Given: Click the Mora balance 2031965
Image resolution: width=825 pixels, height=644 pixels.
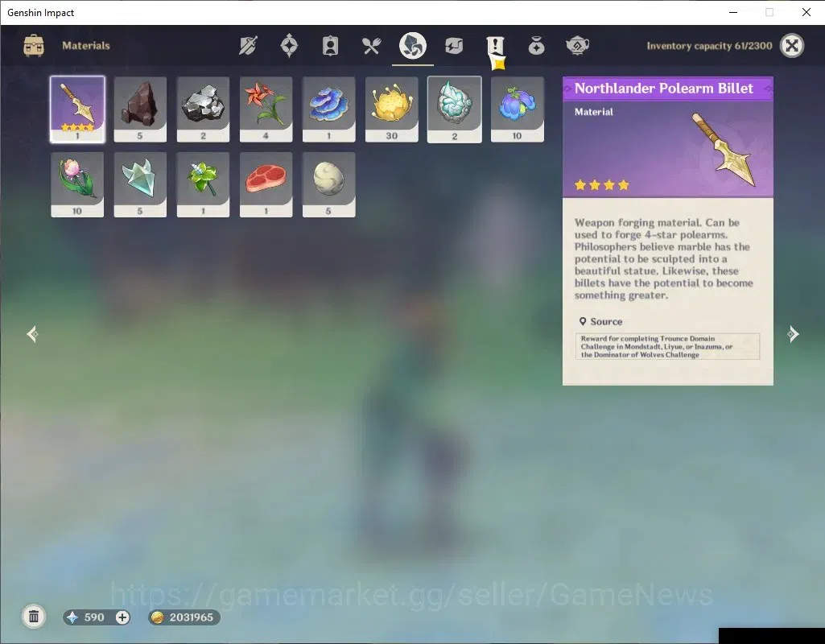Looking at the screenshot, I should click(x=191, y=617).
